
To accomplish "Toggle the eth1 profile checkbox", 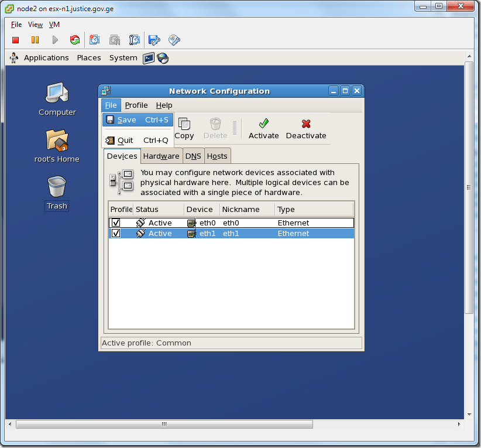I will coord(115,233).
